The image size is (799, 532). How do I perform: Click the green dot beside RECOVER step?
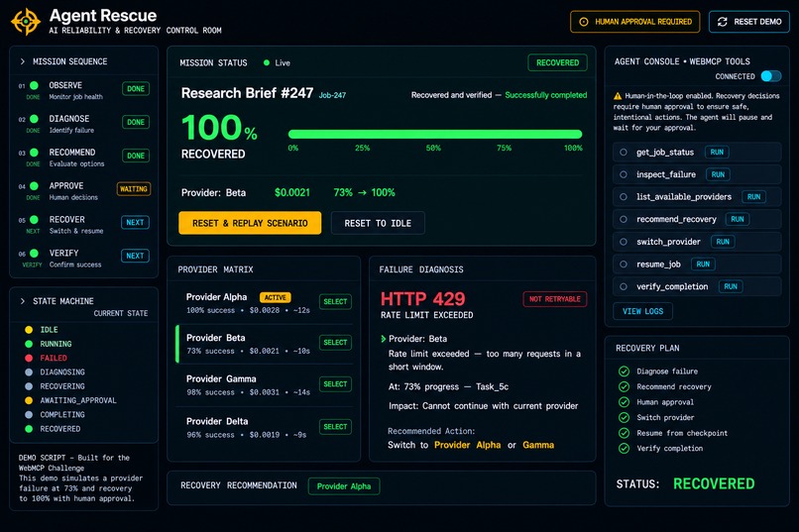coord(34,219)
